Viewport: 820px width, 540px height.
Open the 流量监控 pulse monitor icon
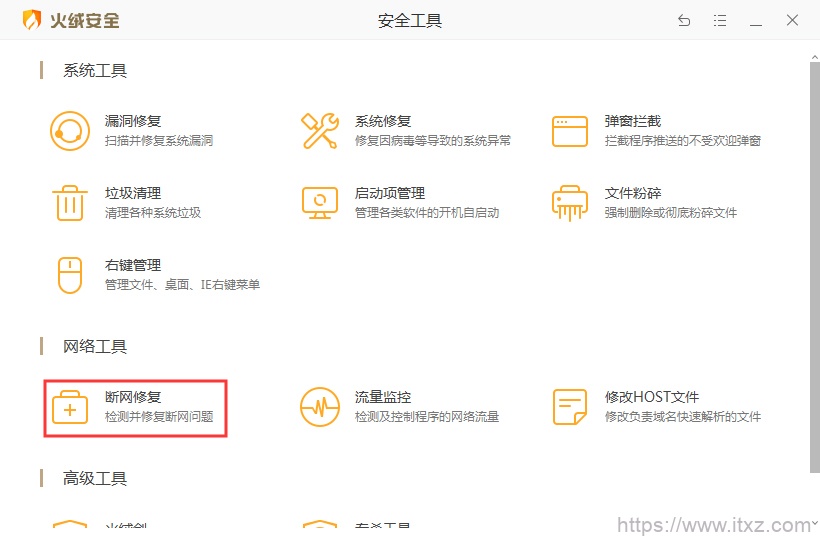[320, 407]
